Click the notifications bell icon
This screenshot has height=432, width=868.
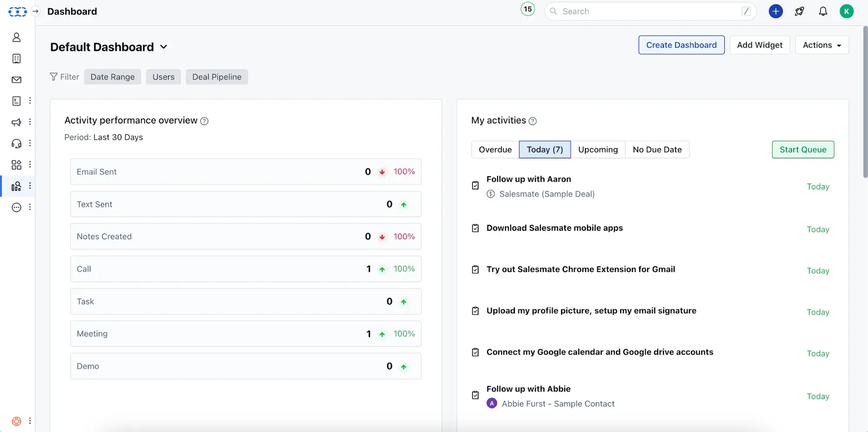click(x=823, y=11)
